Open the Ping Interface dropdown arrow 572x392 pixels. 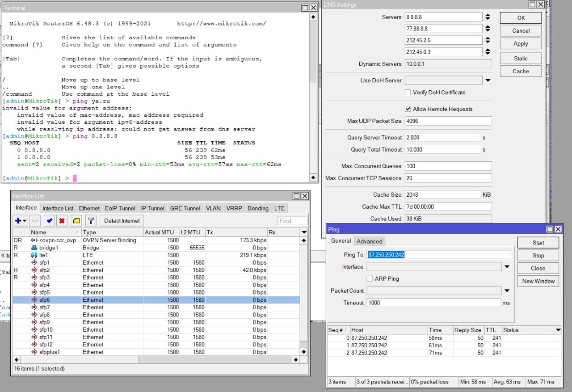(507, 267)
